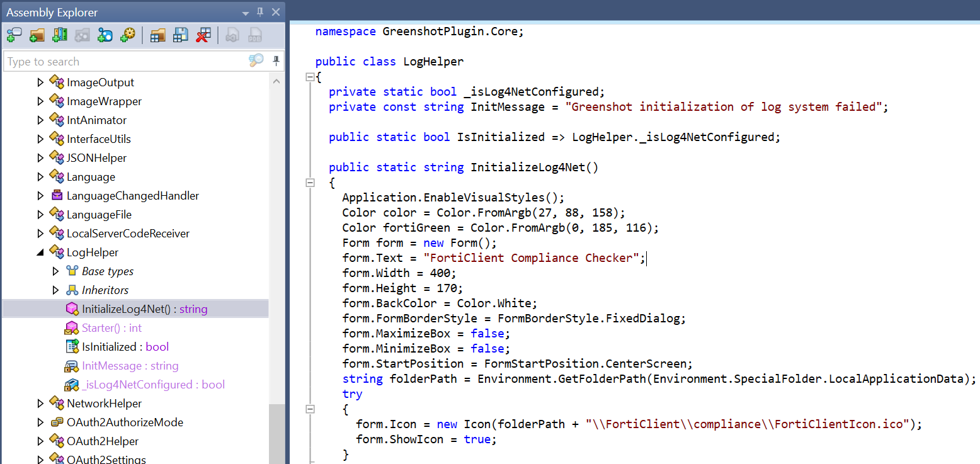Toggle auto-hide pin of Assembly Explorer panel

point(260,13)
